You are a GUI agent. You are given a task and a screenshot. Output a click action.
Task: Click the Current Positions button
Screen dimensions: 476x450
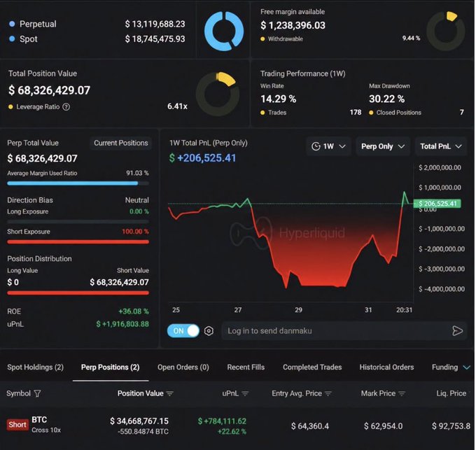click(x=121, y=143)
